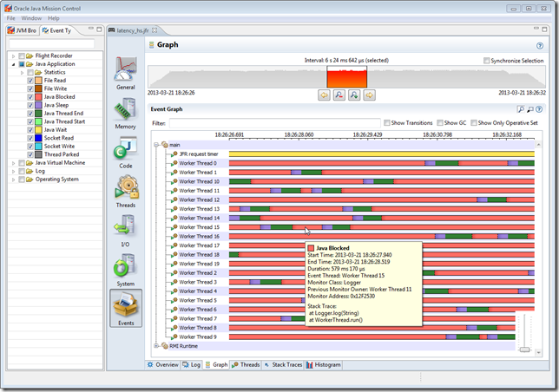Minimize the left Event Types view

coord(90,29)
